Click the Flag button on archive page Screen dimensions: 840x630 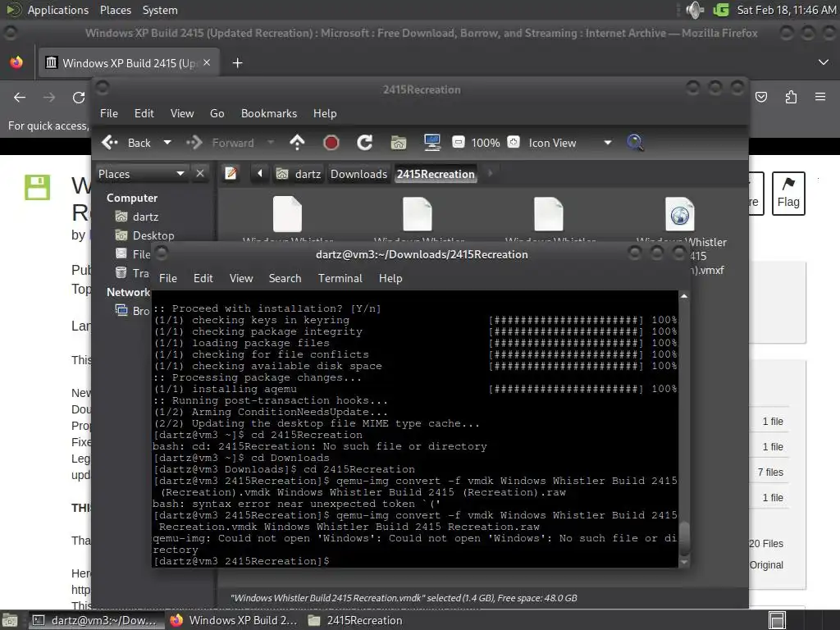point(788,194)
